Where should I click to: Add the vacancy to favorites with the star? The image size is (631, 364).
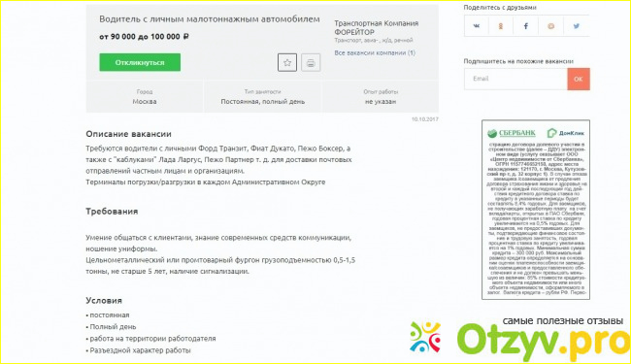pos(287,62)
